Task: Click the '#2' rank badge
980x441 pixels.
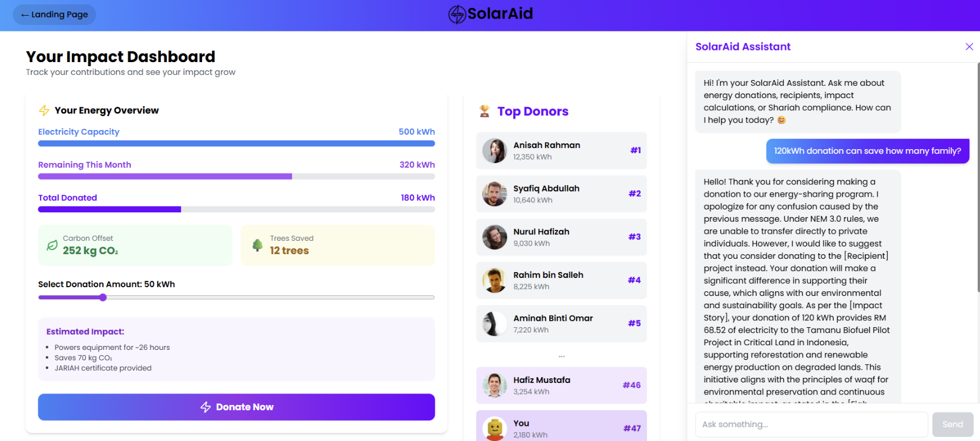Action: (635, 194)
